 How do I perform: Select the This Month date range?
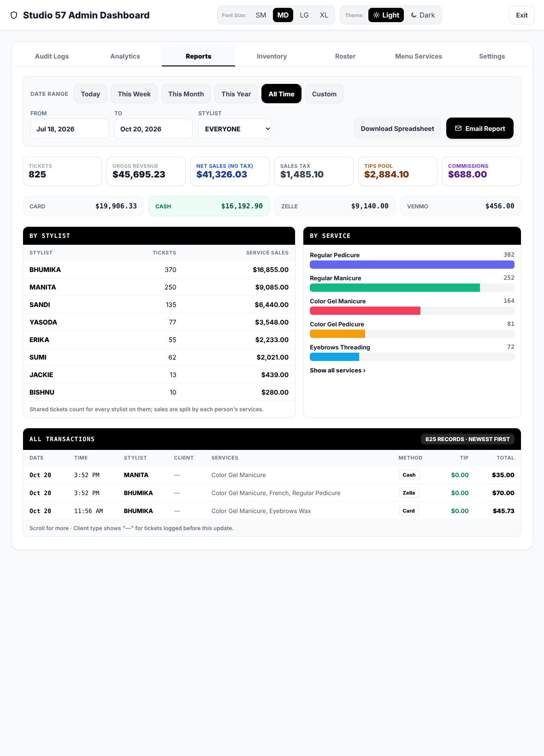coord(186,94)
